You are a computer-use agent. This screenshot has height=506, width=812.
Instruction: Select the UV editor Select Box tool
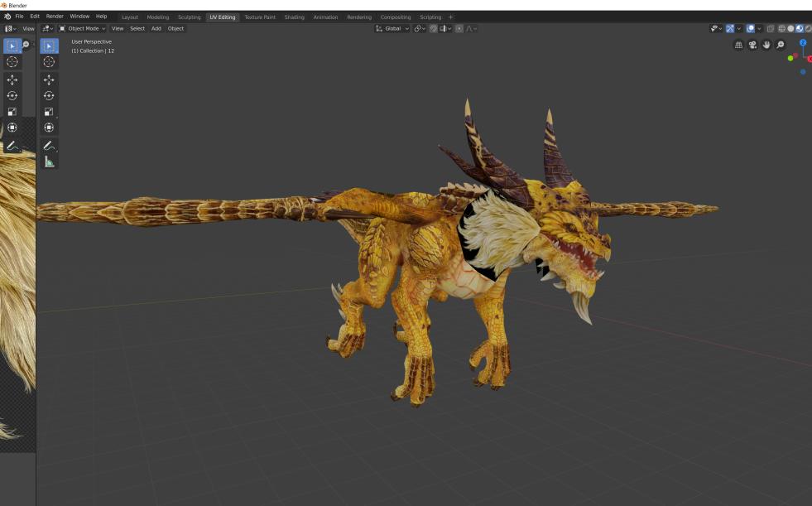12,46
